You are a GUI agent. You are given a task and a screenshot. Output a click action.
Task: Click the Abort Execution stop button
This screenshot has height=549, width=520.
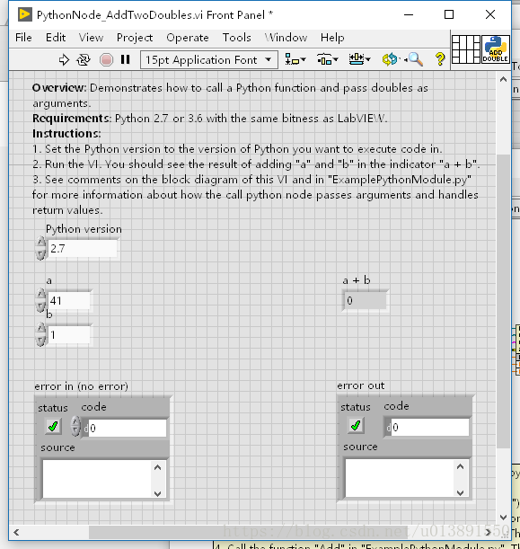pyautogui.click(x=106, y=60)
